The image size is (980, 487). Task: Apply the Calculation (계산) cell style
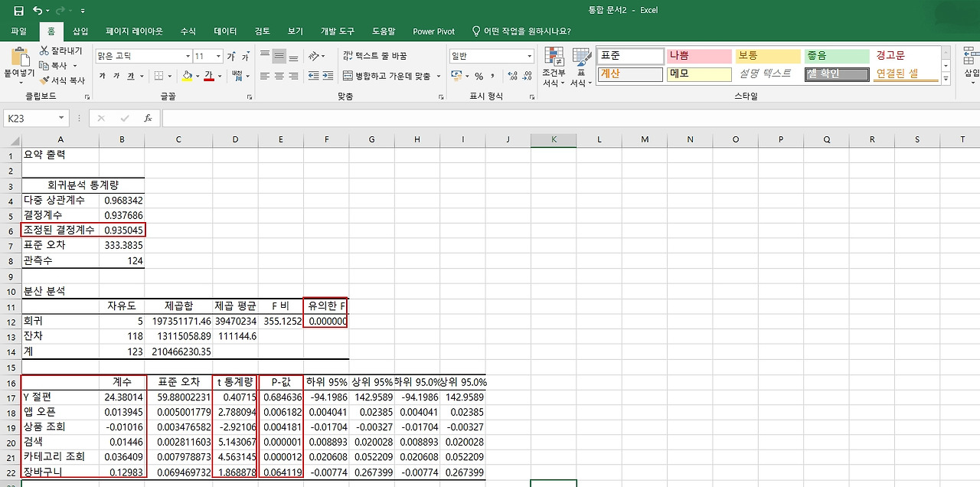coord(630,74)
